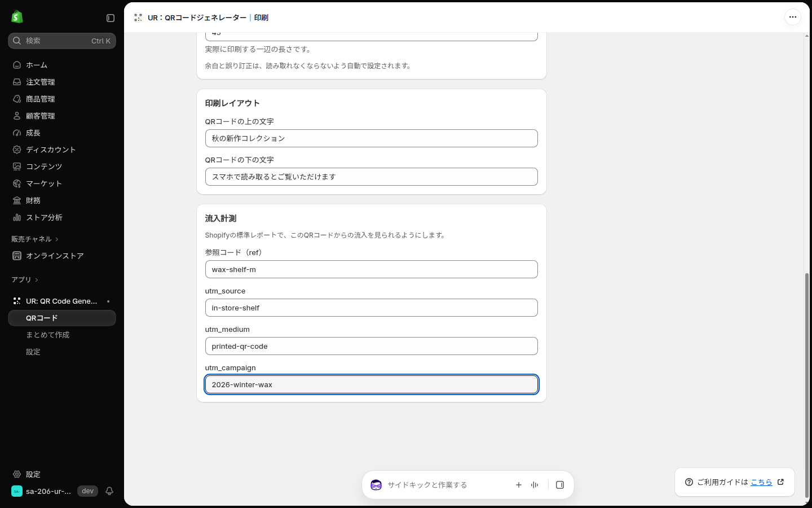The width and height of the screenshot is (812, 508).
Task: Expand the 販売チャネル section
Action: tap(35, 239)
